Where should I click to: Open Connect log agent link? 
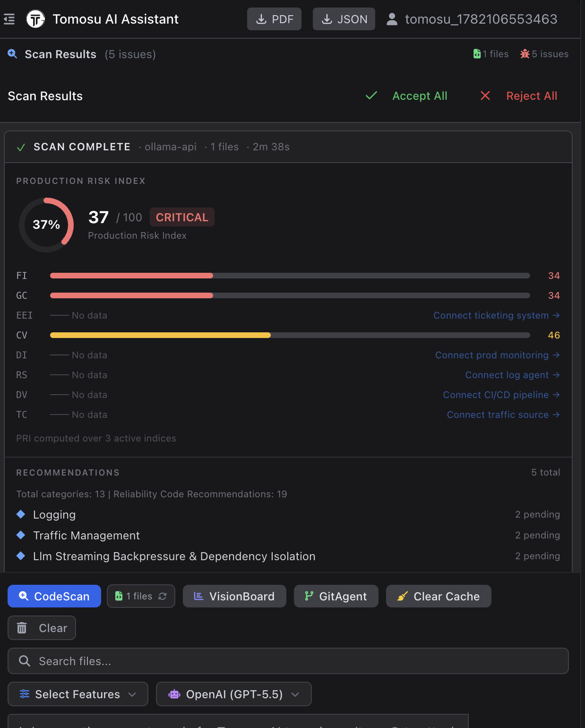point(513,375)
